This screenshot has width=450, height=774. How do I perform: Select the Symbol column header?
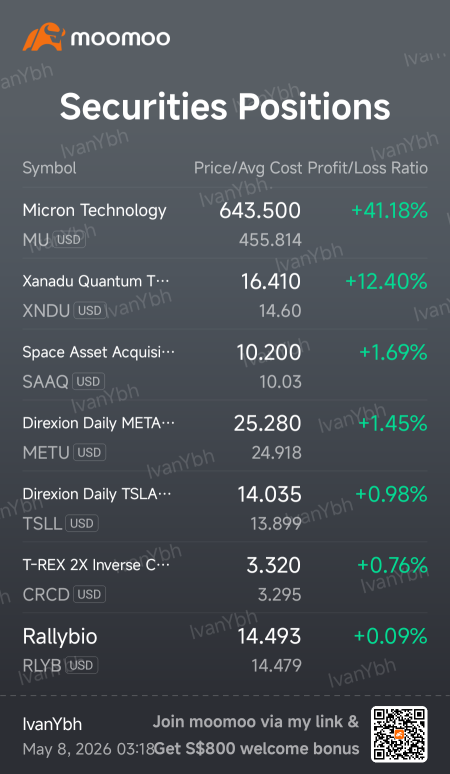tap(49, 168)
